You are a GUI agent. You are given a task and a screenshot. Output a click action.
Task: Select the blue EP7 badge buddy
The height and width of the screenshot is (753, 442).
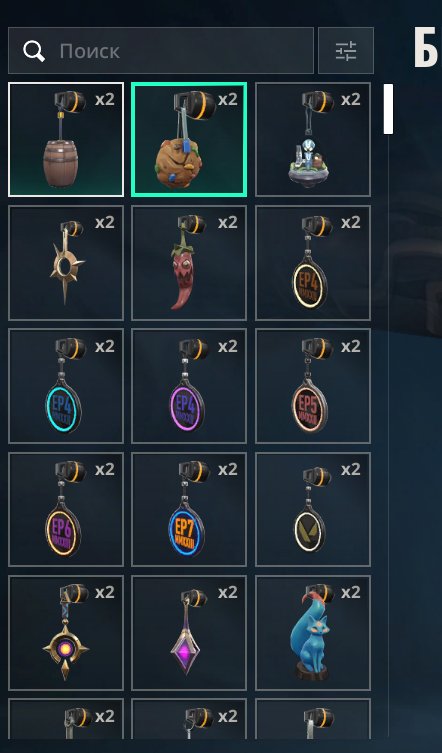[189, 510]
